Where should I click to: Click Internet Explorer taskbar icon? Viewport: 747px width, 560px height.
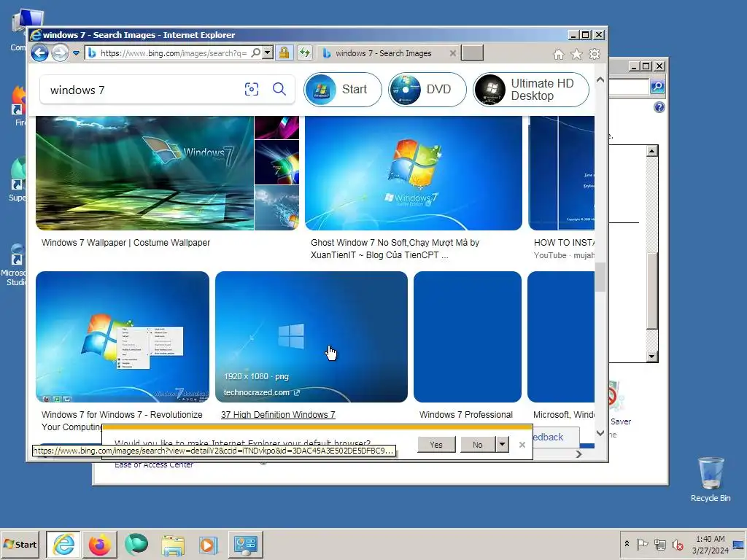coord(63,544)
